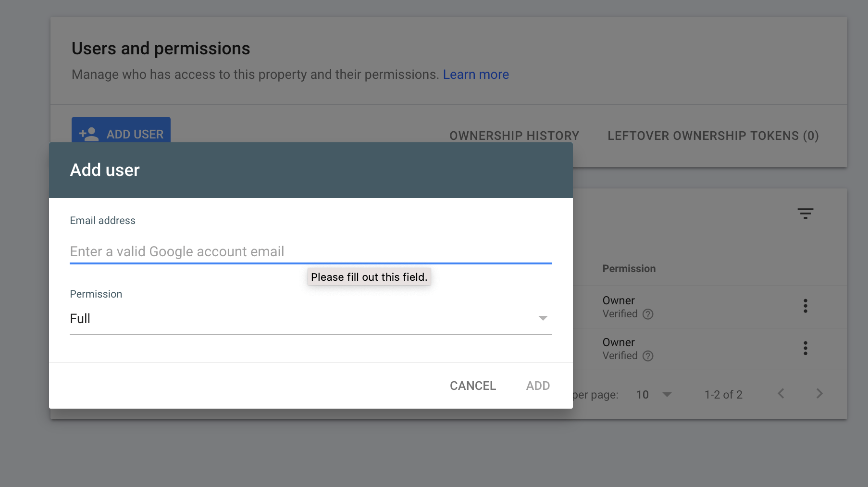The height and width of the screenshot is (487, 868).
Task: Open the filter icon above the table
Action: click(x=805, y=213)
